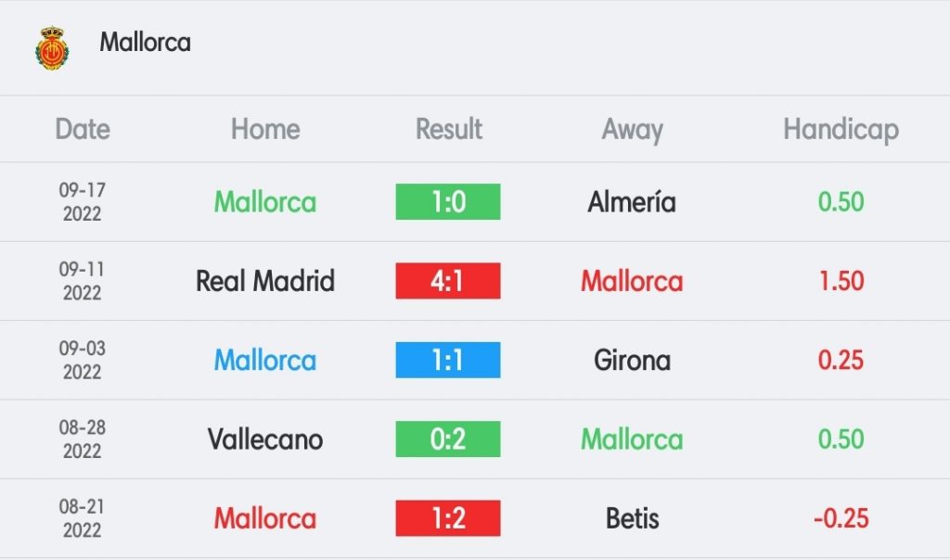Viewport: 950px width, 560px height.
Task: Click Real Madrid home team name
Action: [264, 281]
